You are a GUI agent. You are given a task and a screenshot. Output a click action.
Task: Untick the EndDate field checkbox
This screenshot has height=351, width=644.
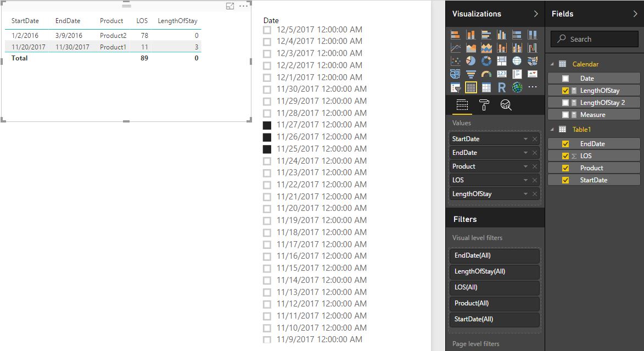(x=565, y=144)
